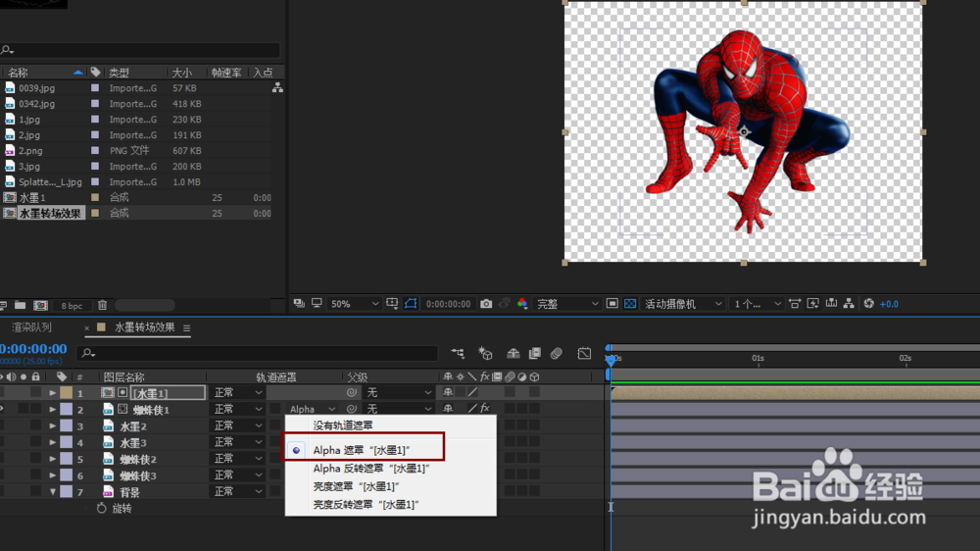The height and width of the screenshot is (551, 980).
Task: Enable frame blending for all layers
Action: (535, 353)
